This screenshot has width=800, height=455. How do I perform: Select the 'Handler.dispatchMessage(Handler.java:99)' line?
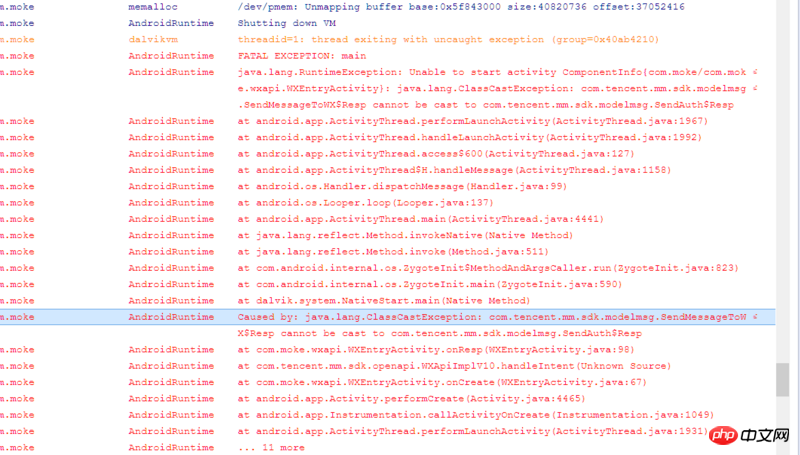403,187
